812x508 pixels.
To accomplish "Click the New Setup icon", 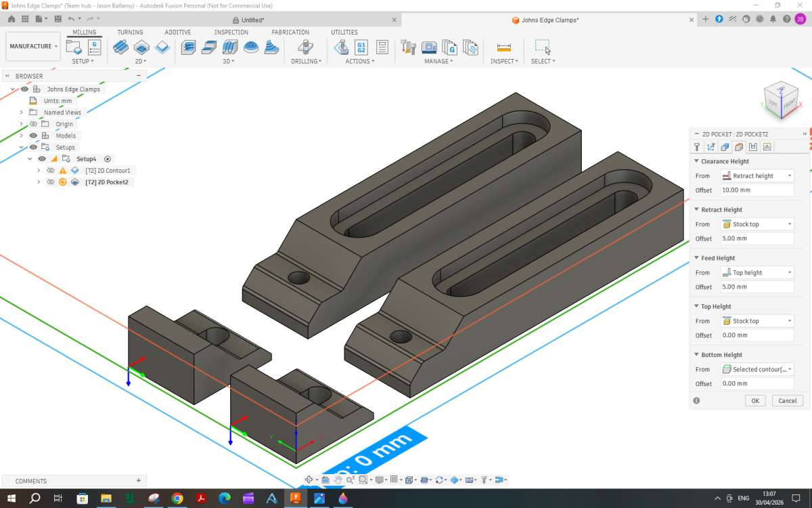I will 74,47.
